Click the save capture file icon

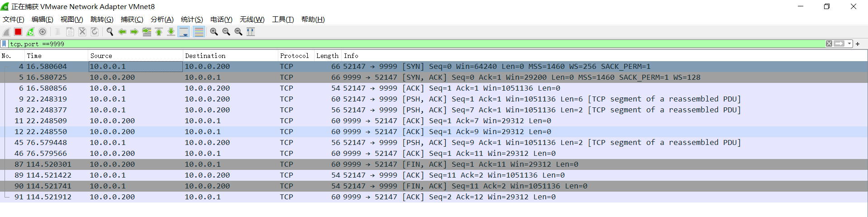(70, 32)
